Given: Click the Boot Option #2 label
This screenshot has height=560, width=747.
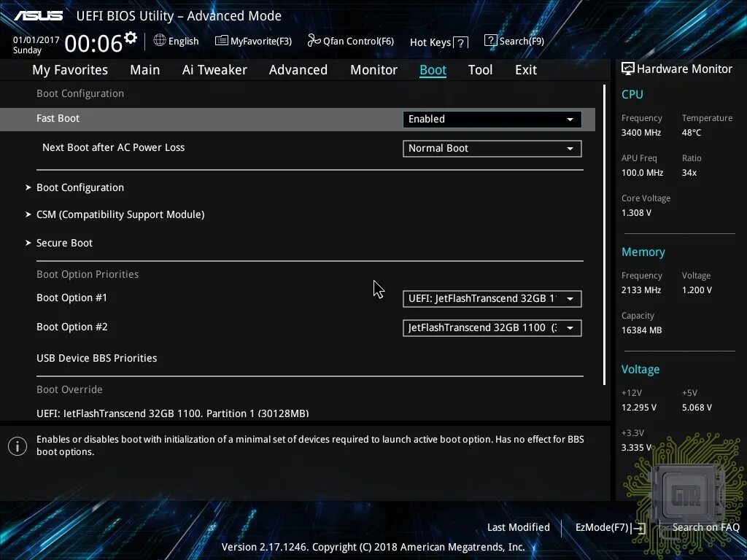Looking at the screenshot, I should [x=72, y=327].
